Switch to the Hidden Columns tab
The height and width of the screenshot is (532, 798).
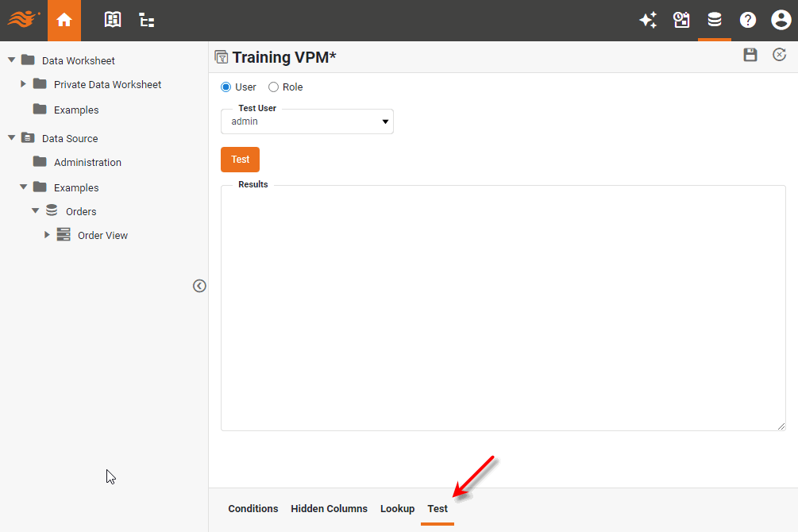point(329,508)
